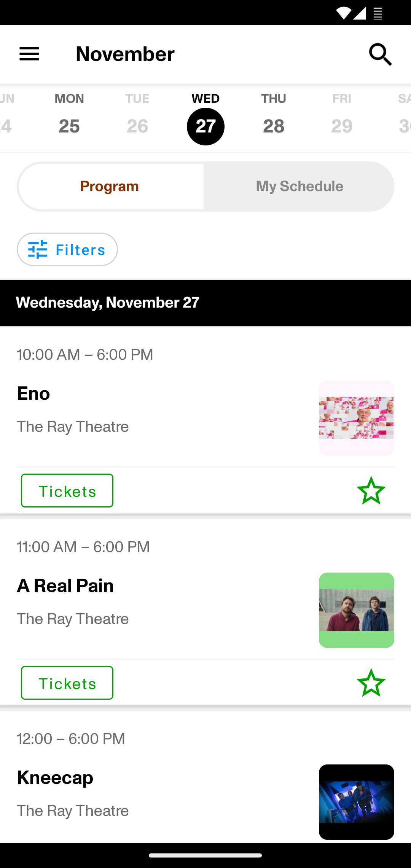The width and height of the screenshot is (411, 868).
Task: Open the Eno film thumbnail
Action: (x=357, y=418)
